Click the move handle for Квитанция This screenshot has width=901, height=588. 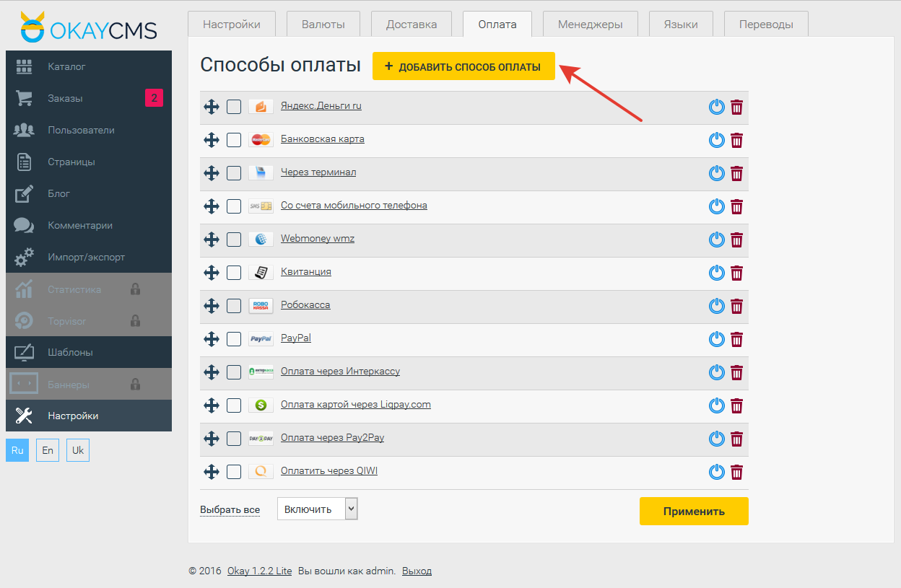coord(212,273)
